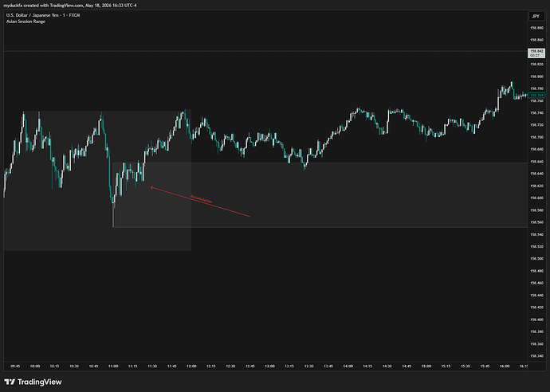Click the 12:15 time axis label
This screenshot has width=550, height=392.
211,366
